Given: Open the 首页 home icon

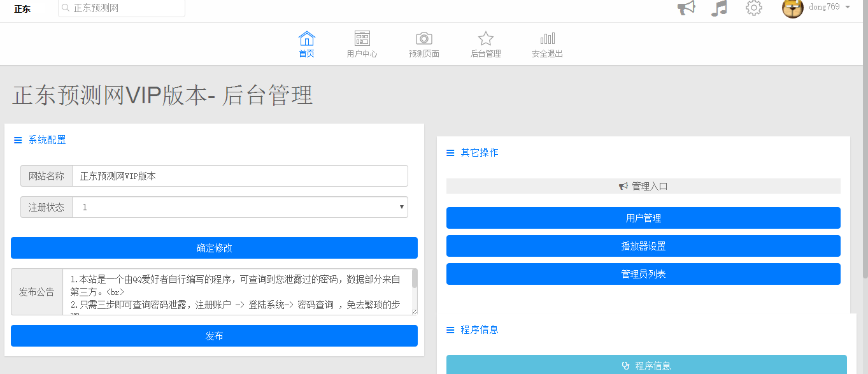Looking at the screenshot, I should [x=306, y=38].
